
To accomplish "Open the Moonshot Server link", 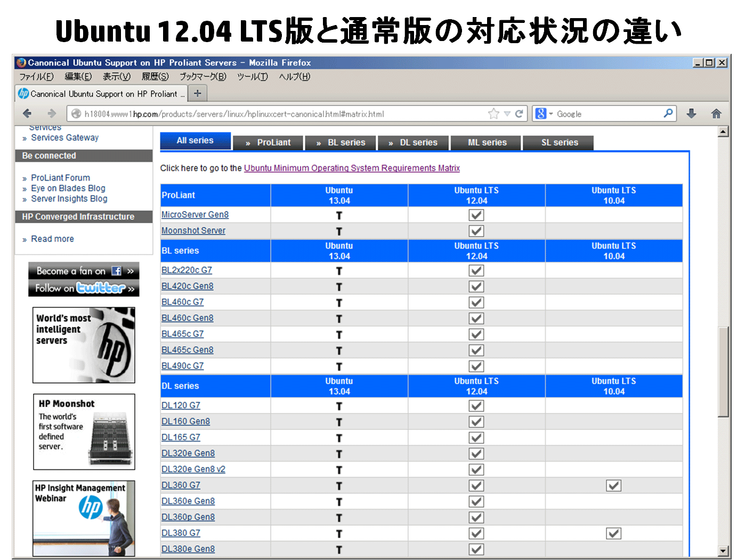I will click(x=193, y=231).
